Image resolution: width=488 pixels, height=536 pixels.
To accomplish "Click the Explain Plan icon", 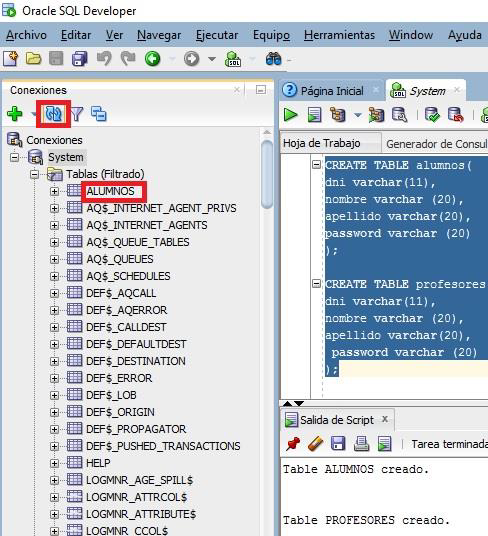I will 338,115.
